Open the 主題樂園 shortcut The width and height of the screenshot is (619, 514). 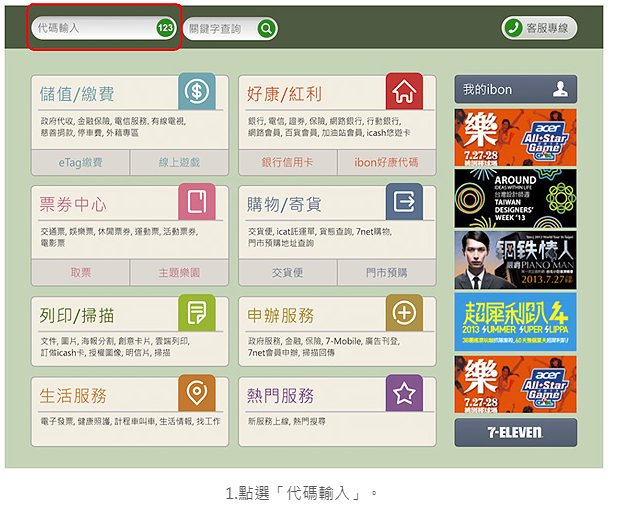point(179,272)
